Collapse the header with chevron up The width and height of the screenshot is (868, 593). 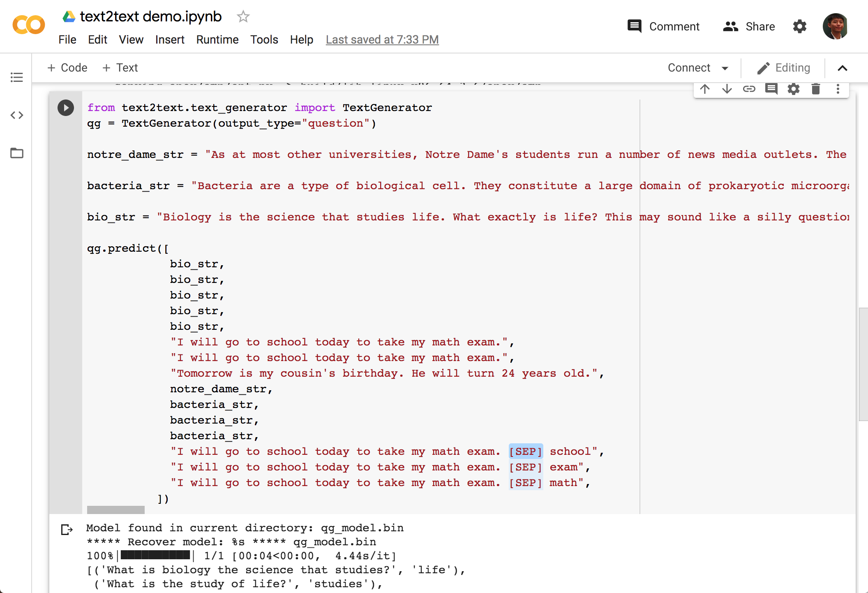point(843,68)
